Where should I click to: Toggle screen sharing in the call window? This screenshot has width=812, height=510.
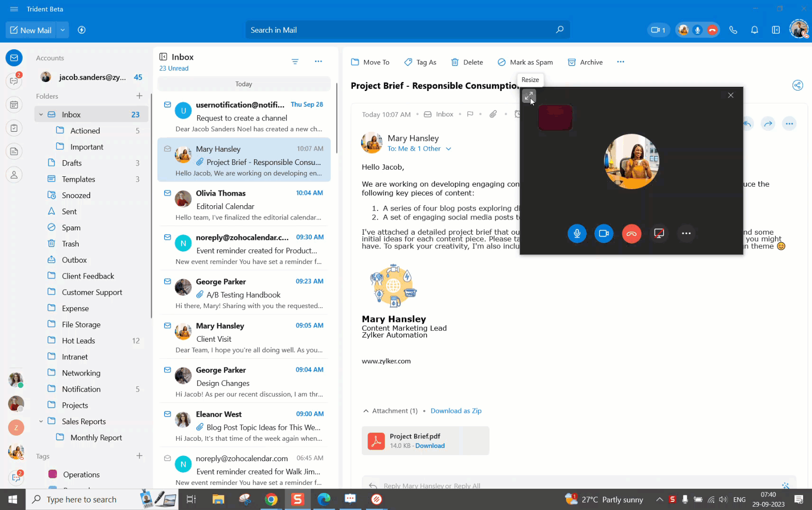(659, 233)
